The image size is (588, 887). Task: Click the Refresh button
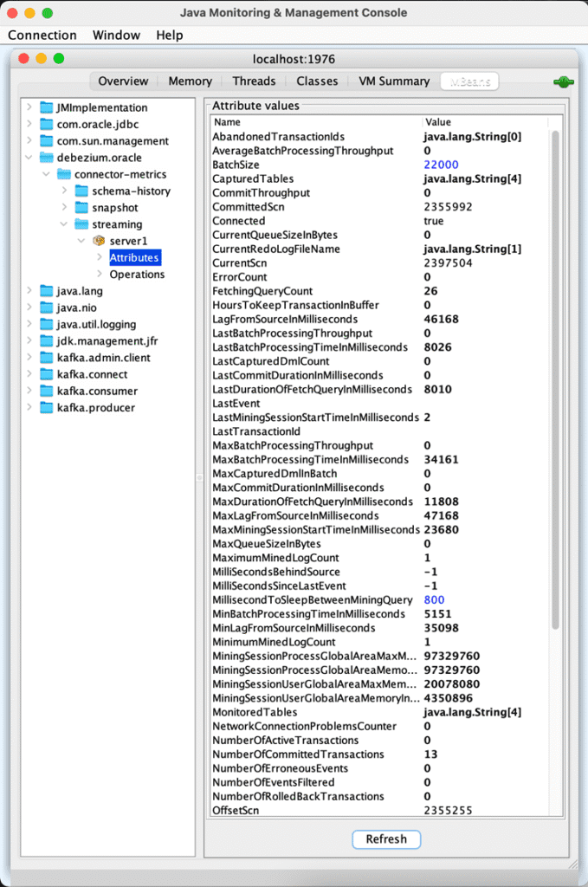pyautogui.click(x=386, y=838)
